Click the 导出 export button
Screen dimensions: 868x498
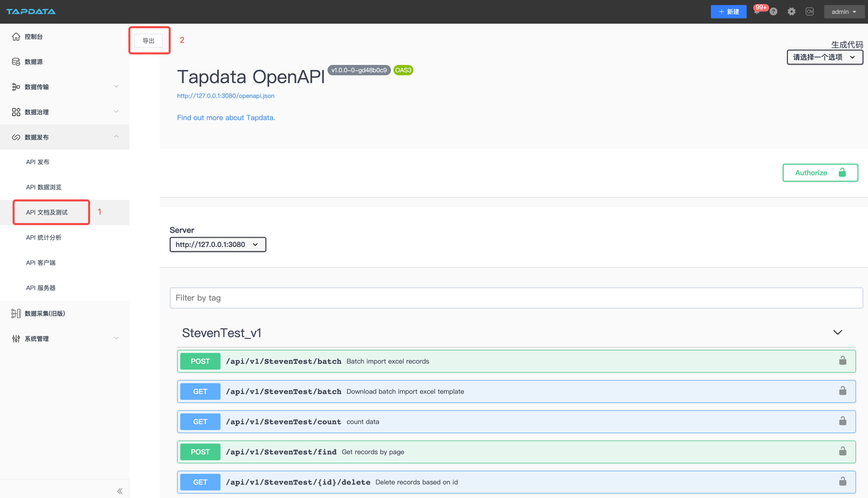149,41
